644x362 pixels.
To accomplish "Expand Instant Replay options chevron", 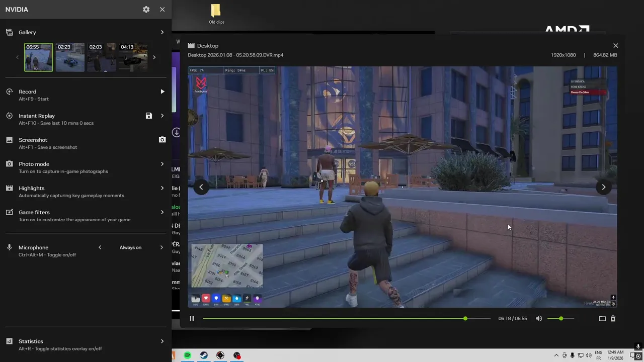I will 162,116.
